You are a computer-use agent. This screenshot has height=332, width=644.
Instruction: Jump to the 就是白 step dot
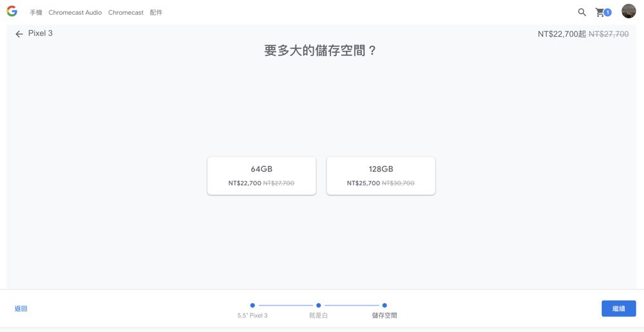[x=318, y=306]
